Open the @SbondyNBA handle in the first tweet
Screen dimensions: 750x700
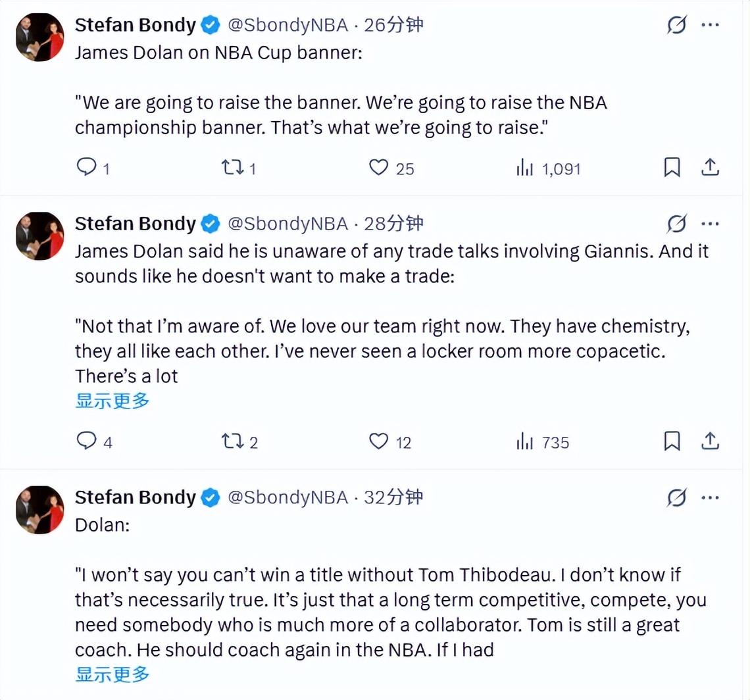(287, 26)
